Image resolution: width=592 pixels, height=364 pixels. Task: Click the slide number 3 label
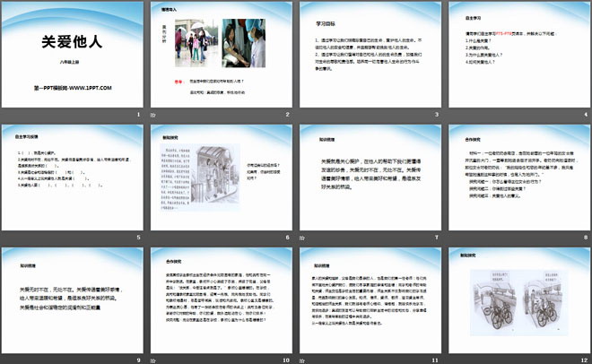(431, 117)
